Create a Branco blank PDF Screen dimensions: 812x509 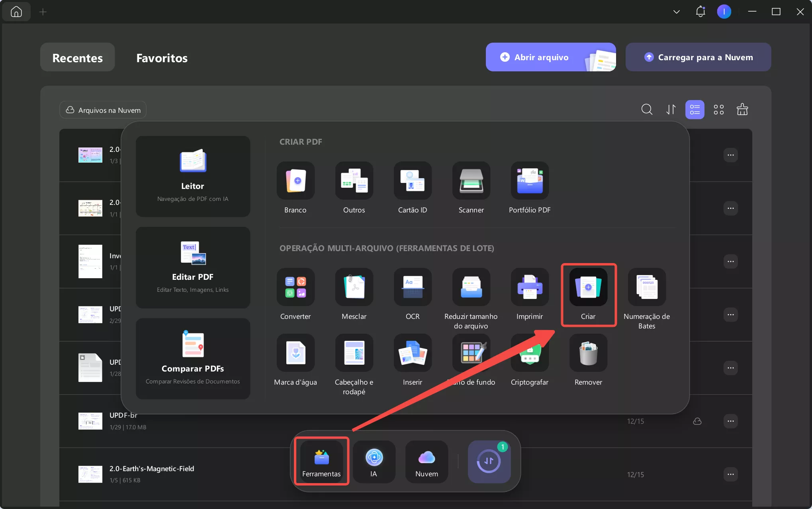click(x=295, y=181)
